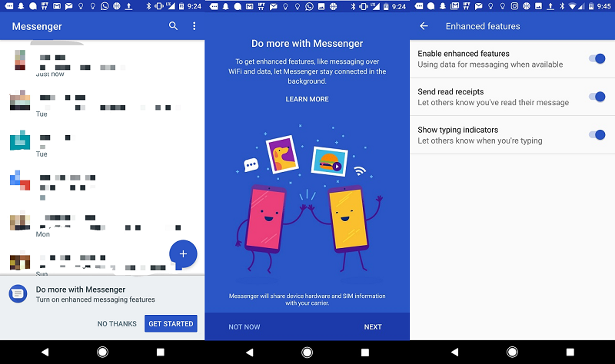This screenshot has height=364, width=615.
Task: Tap Android back button on Enhanced features screen
Action: 454,352
